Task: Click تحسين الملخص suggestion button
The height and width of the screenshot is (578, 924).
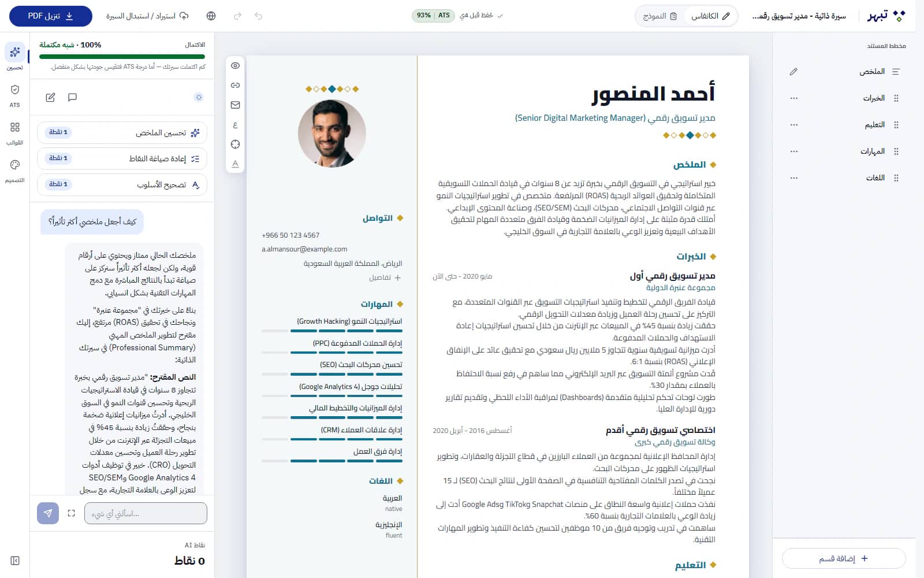Action: point(122,132)
